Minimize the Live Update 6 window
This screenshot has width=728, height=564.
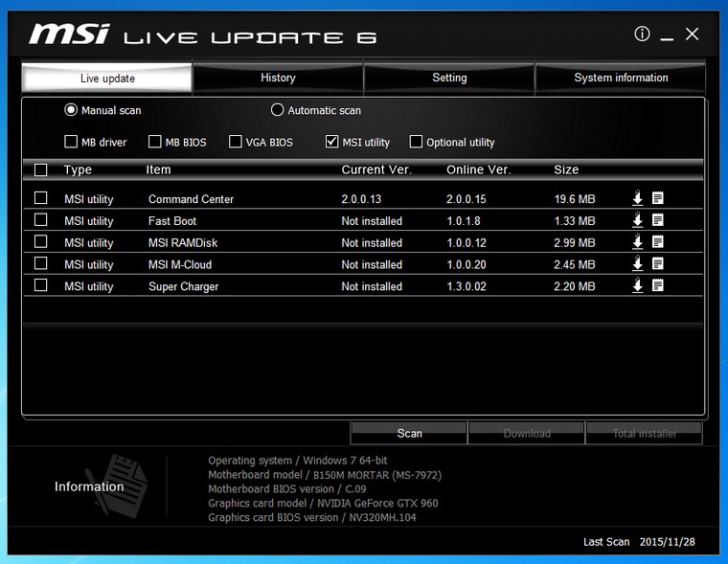[x=667, y=39]
